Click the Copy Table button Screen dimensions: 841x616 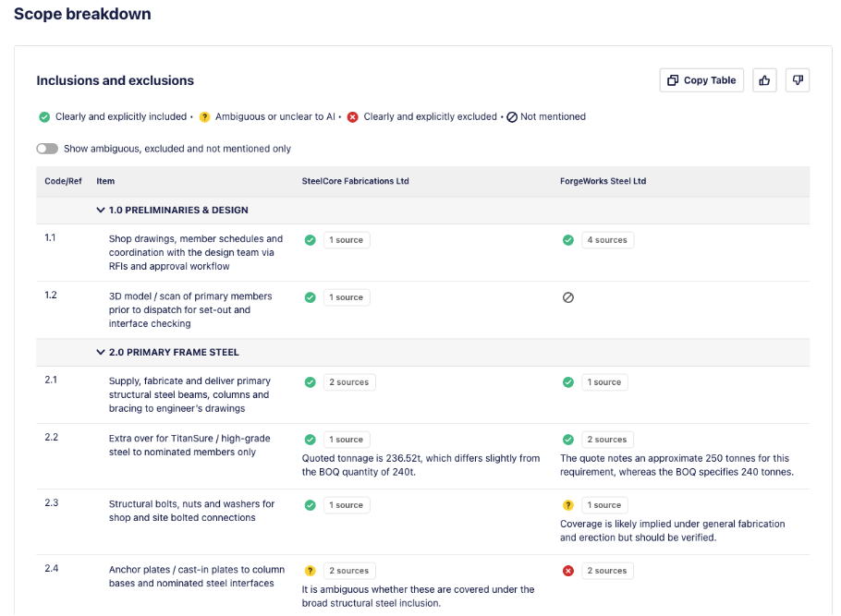coord(701,80)
